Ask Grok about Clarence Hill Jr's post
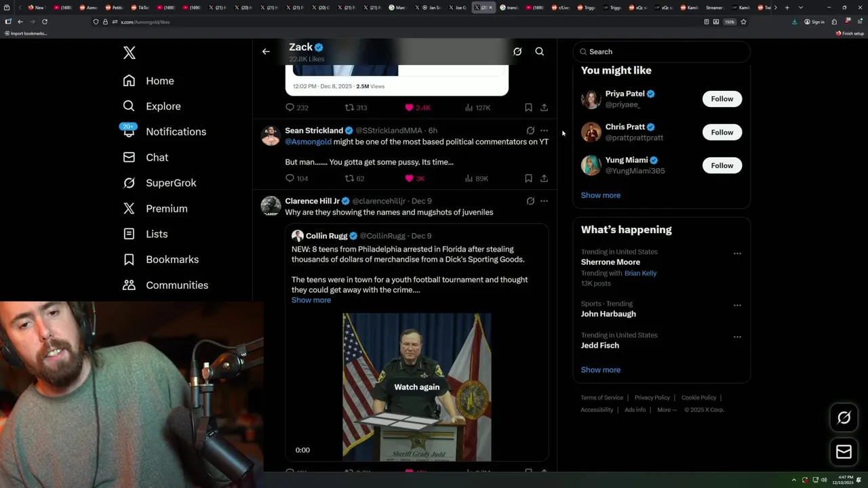The width and height of the screenshot is (868, 488). pos(530,201)
